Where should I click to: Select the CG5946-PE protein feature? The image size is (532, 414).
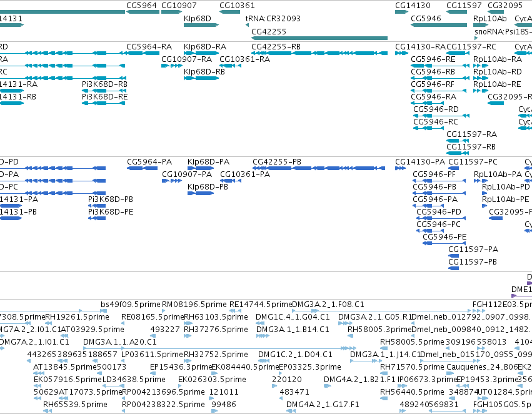[x=444, y=244]
